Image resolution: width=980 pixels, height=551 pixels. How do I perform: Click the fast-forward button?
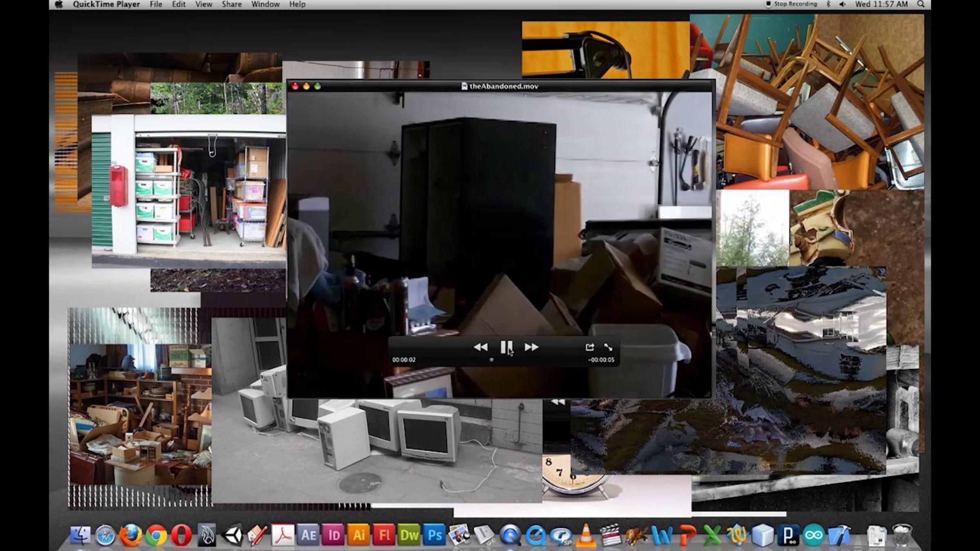pos(531,347)
